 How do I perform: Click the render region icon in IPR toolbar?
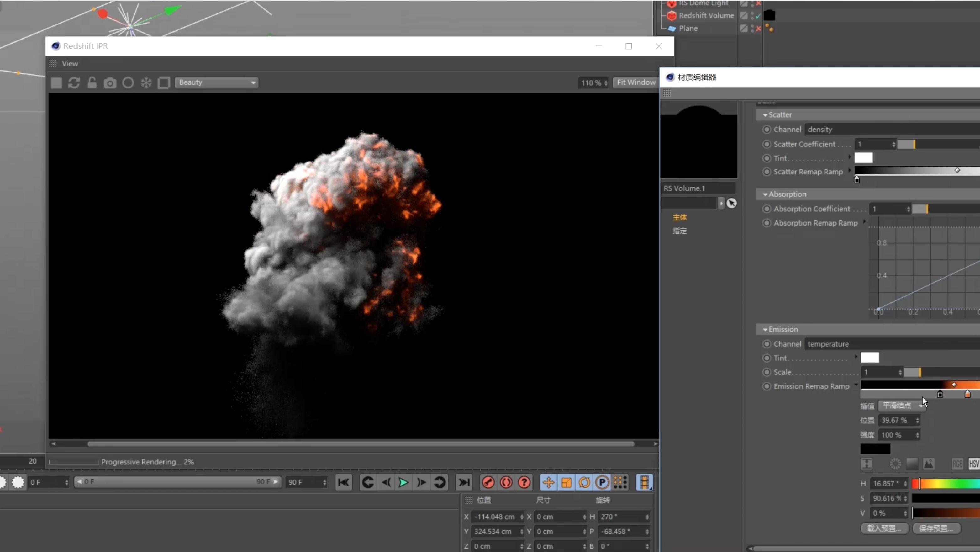(164, 82)
